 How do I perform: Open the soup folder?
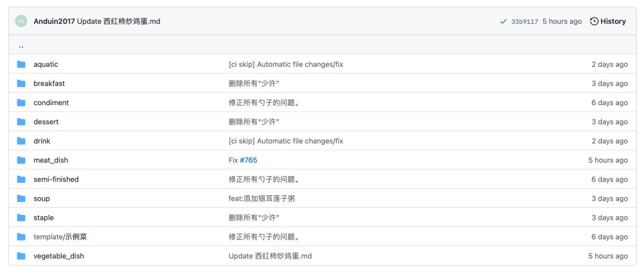42,198
